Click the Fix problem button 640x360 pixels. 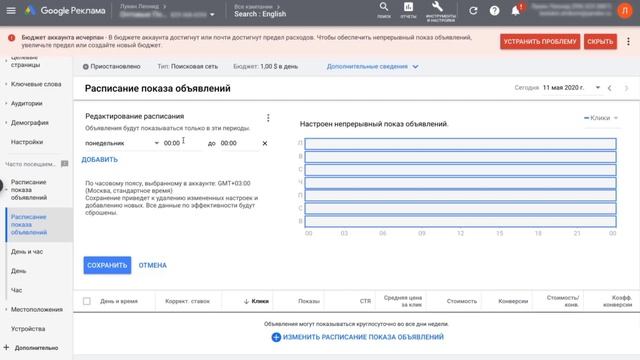point(540,42)
